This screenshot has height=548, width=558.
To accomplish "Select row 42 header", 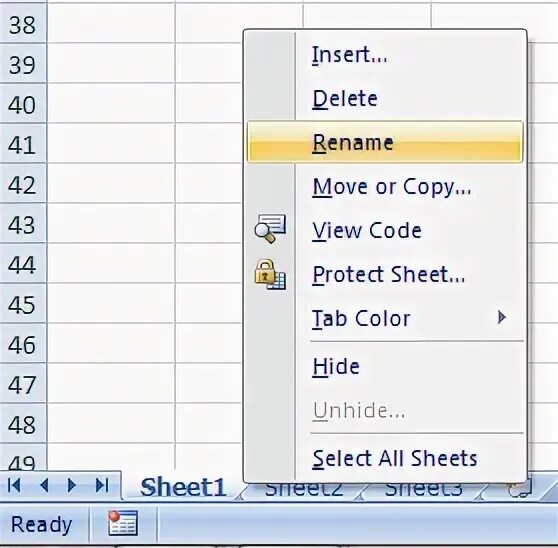I will coord(23,184).
